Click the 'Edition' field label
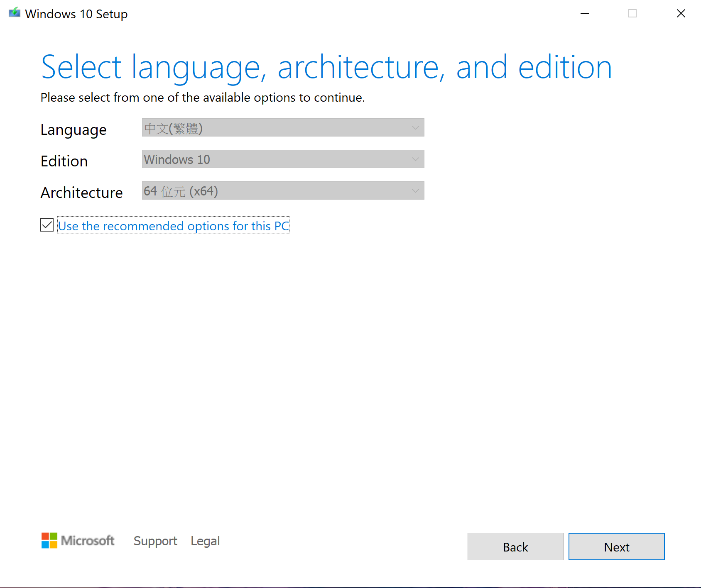The image size is (701, 588). point(64,161)
